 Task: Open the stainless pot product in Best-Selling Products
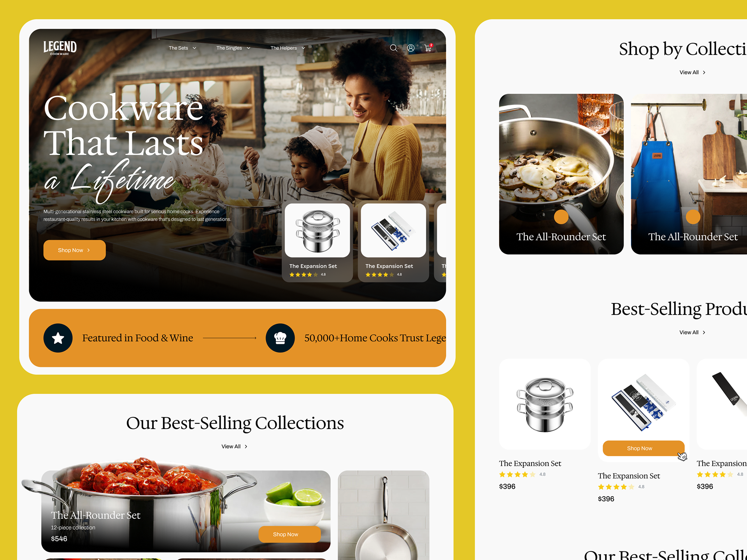[545, 404]
